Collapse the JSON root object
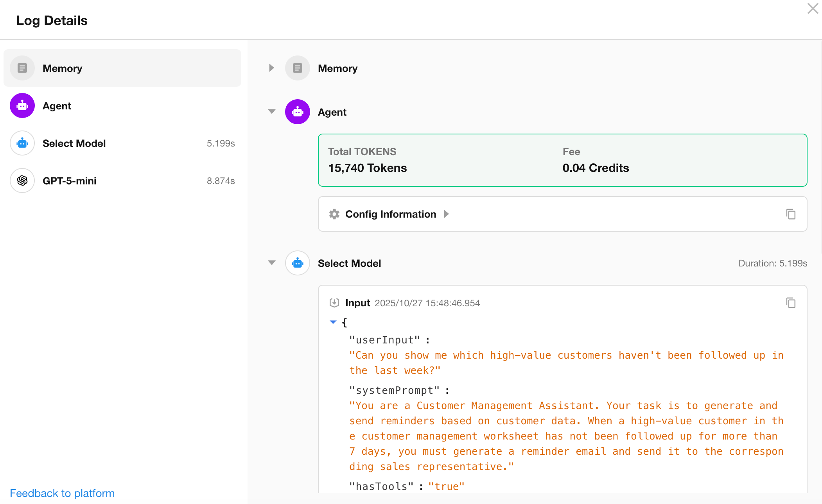 coord(333,322)
